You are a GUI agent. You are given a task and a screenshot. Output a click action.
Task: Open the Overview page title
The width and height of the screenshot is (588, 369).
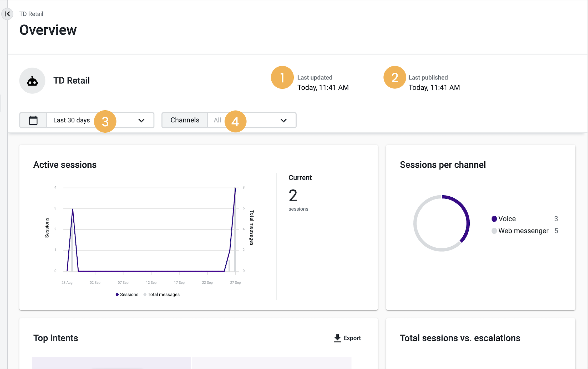coord(48,30)
